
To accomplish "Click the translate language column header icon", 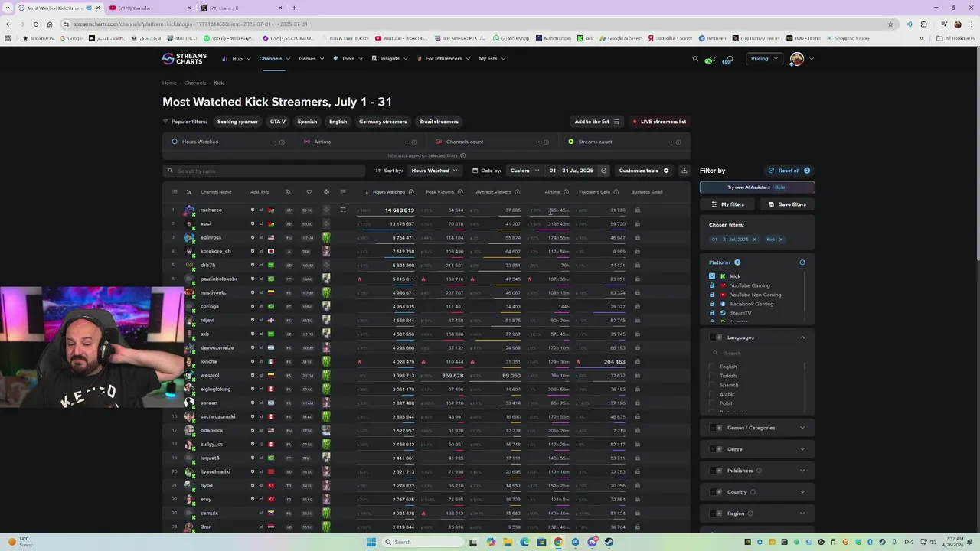I will [x=288, y=192].
